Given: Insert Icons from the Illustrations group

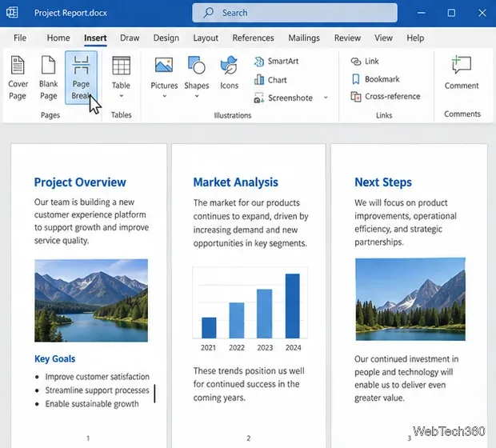Looking at the screenshot, I should point(229,74).
